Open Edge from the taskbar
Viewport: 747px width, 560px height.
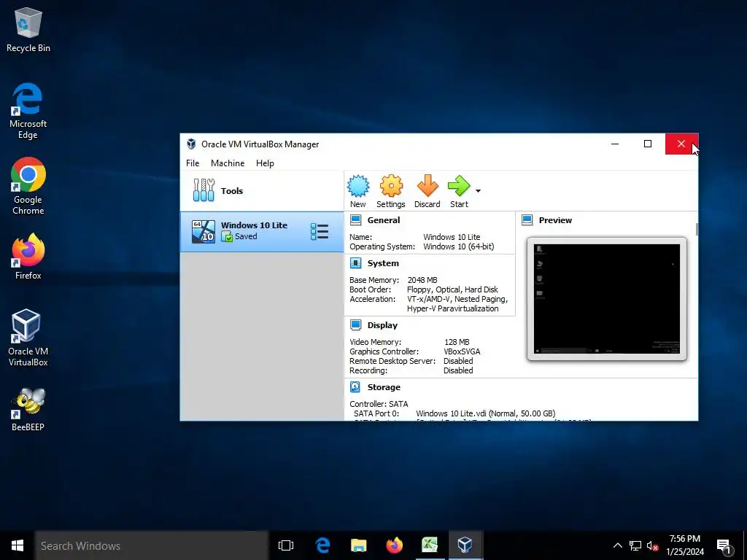coord(322,545)
